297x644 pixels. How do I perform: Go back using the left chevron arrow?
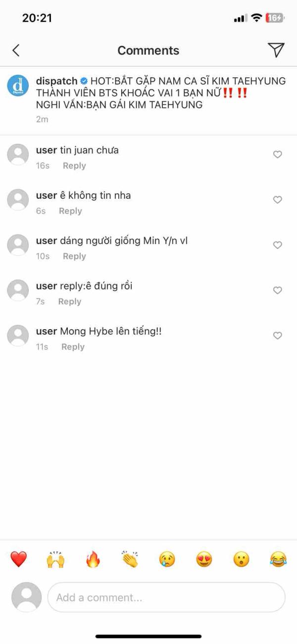[16, 50]
